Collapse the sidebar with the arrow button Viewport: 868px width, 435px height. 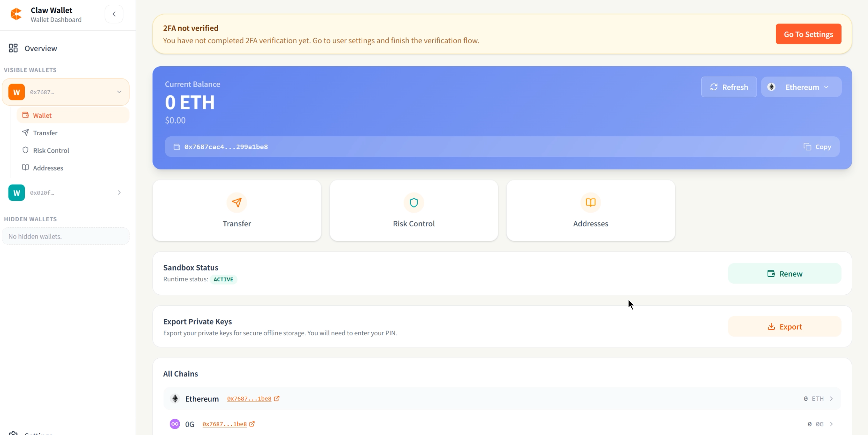coord(114,14)
